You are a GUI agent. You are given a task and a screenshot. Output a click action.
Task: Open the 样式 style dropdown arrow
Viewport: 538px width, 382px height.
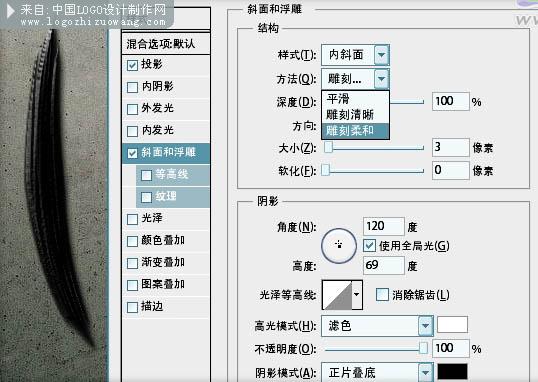click(382, 55)
